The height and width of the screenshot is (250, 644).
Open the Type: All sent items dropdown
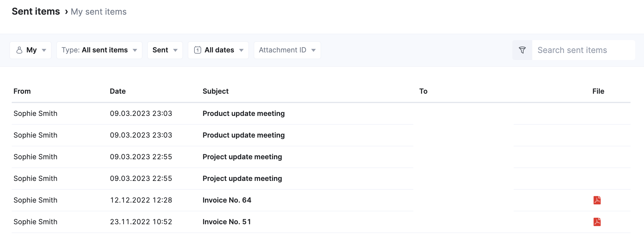coord(99,50)
